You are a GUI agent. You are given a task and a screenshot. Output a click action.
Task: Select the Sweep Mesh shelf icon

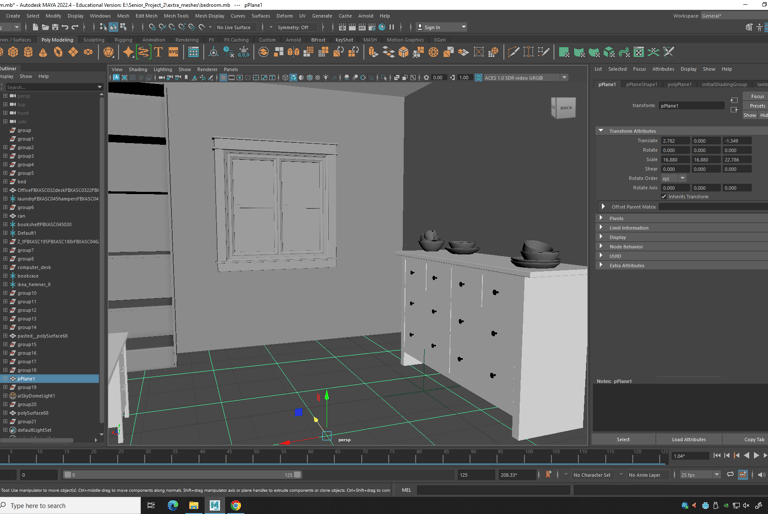coord(143,52)
